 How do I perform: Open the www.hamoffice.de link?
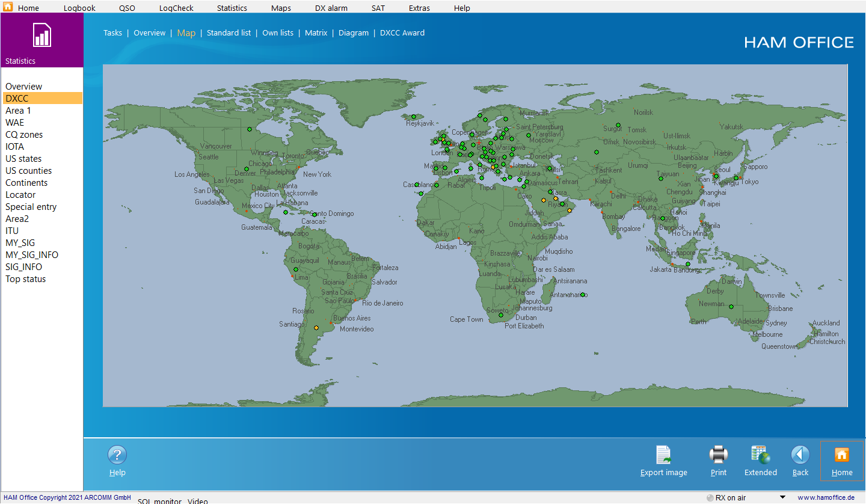tap(826, 498)
